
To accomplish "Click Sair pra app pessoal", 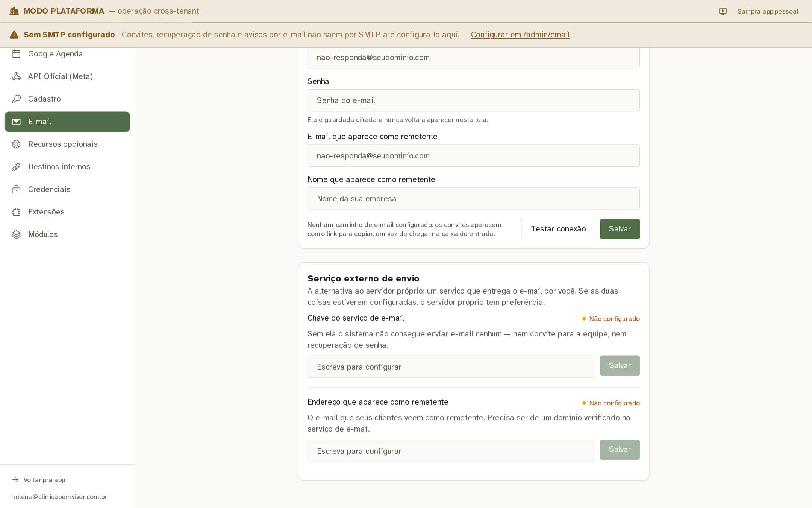I will 768,11.
